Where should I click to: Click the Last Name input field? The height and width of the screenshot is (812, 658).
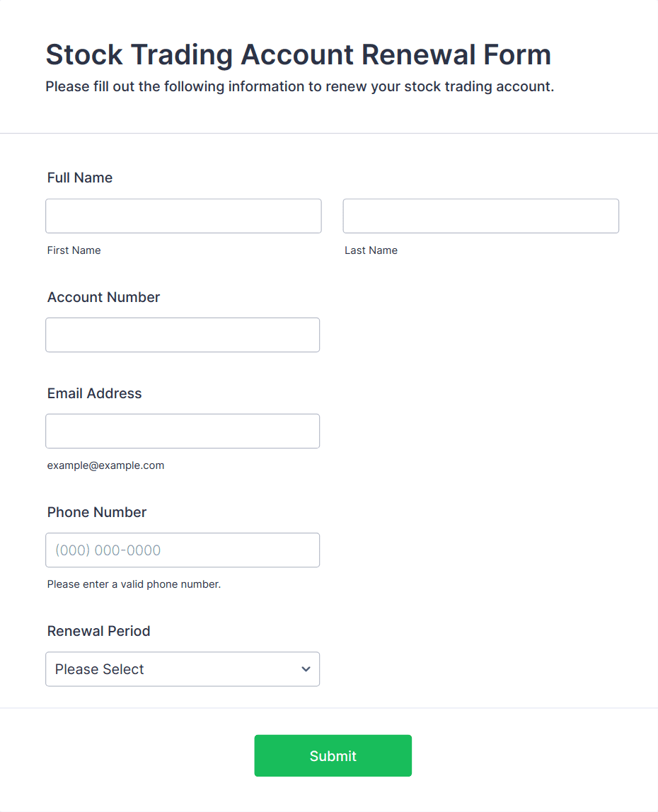[x=480, y=216]
